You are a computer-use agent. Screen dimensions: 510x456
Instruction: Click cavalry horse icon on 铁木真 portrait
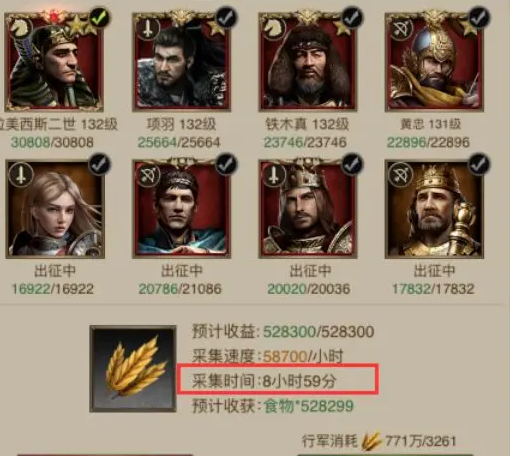273,28
